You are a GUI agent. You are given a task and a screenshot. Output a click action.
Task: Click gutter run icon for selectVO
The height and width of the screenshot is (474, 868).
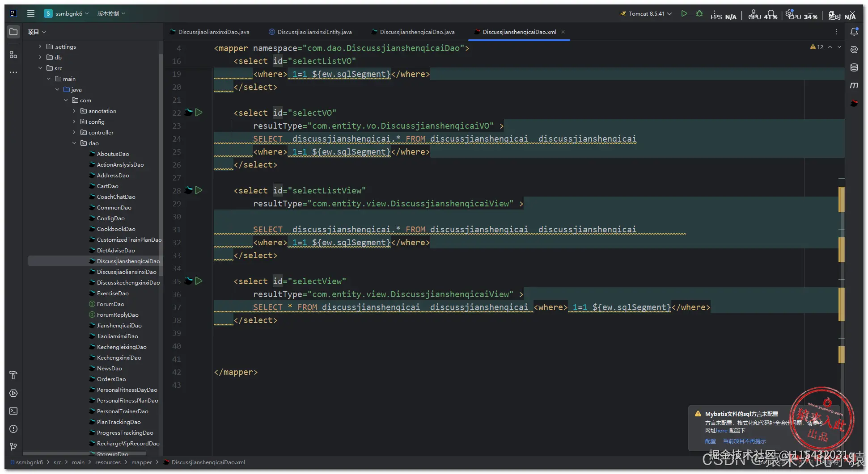(199, 113)
